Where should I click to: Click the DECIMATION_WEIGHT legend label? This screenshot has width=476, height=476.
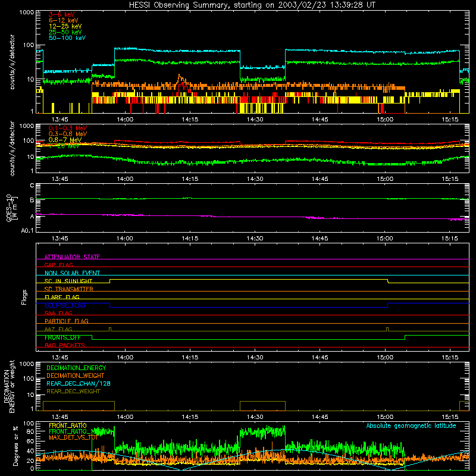(x=76, y=375)
